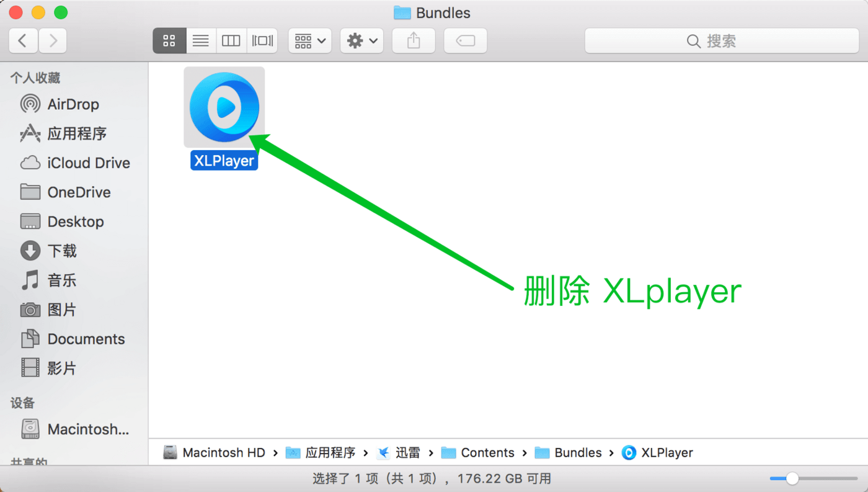Open the arrange items dropdown
The height and width of the screenshot is (492, 868).
pos(310,41)
